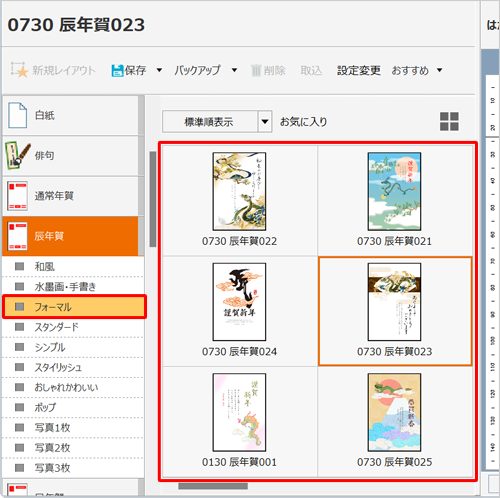This screenshot has width=500, height=498.
Task: Choose the 水墨画・手書き subcategory
Action: coord(73,287)
